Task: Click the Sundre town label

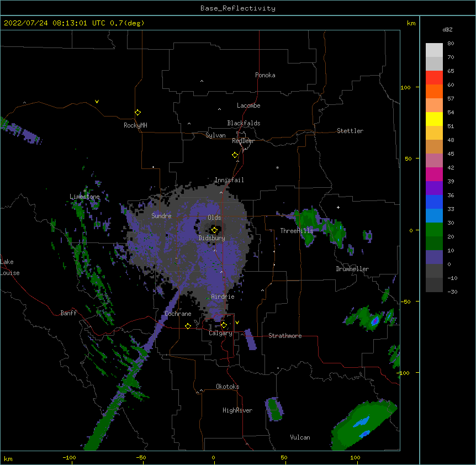Action: [161, 216]
